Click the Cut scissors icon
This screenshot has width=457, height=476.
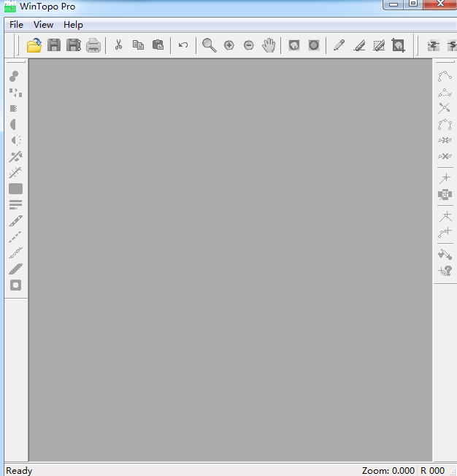pyautogui.click(x=118, y=45)
